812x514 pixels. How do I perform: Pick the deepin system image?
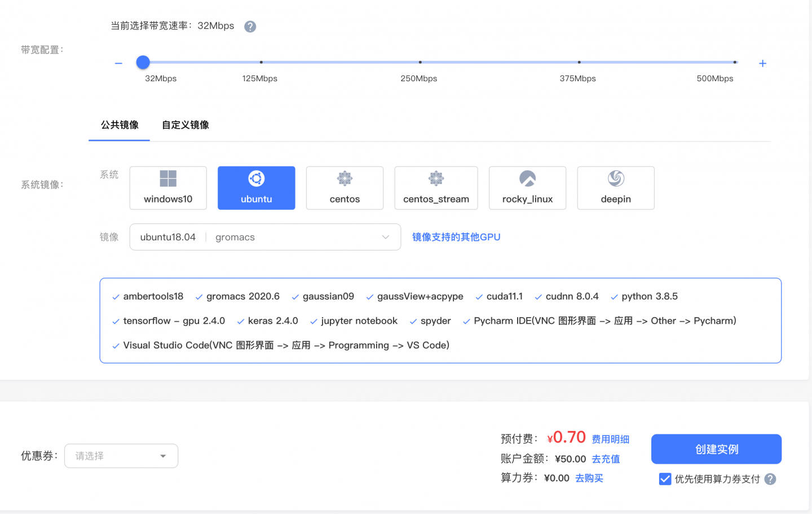coord(616,188)
